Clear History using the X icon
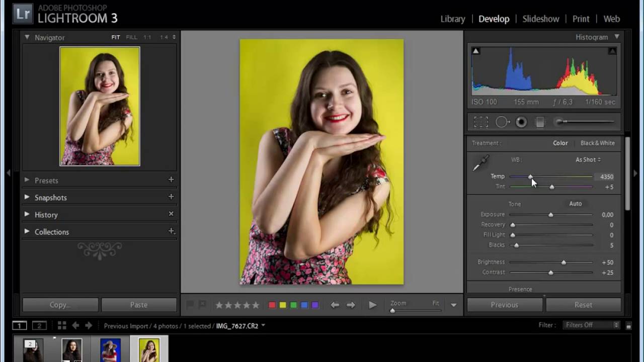 (171, 214)
